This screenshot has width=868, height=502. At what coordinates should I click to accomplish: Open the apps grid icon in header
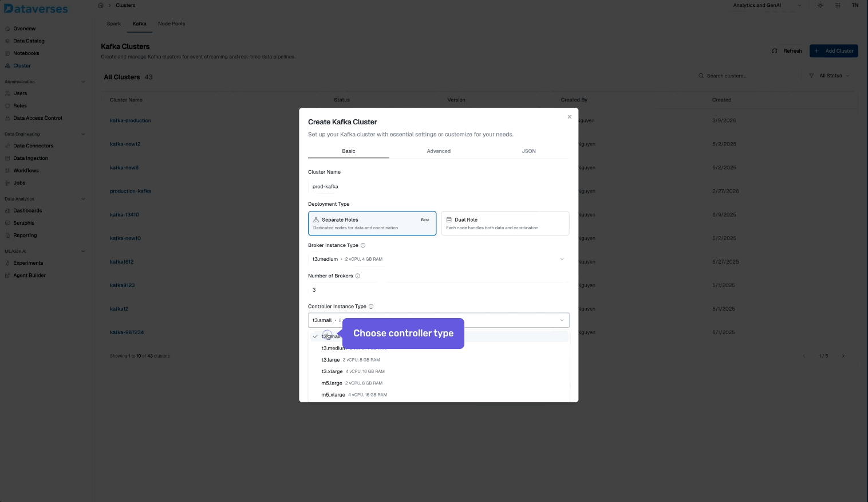(x=838, y=5)
